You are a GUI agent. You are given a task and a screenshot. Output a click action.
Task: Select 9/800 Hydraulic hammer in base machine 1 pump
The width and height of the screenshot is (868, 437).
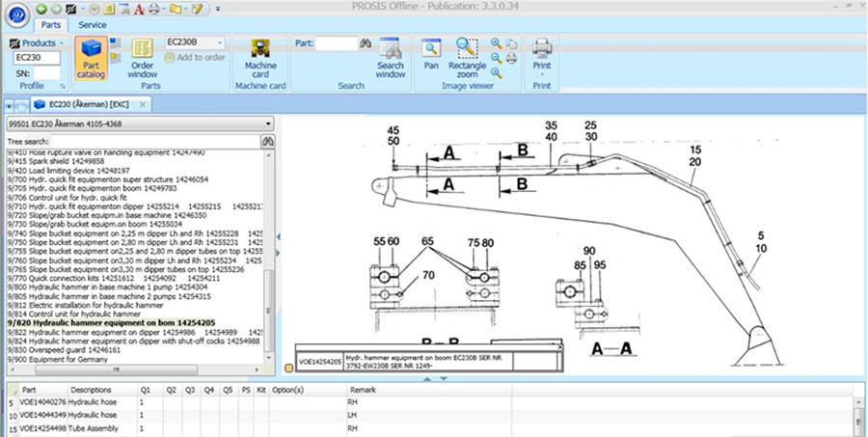point(108,287)
